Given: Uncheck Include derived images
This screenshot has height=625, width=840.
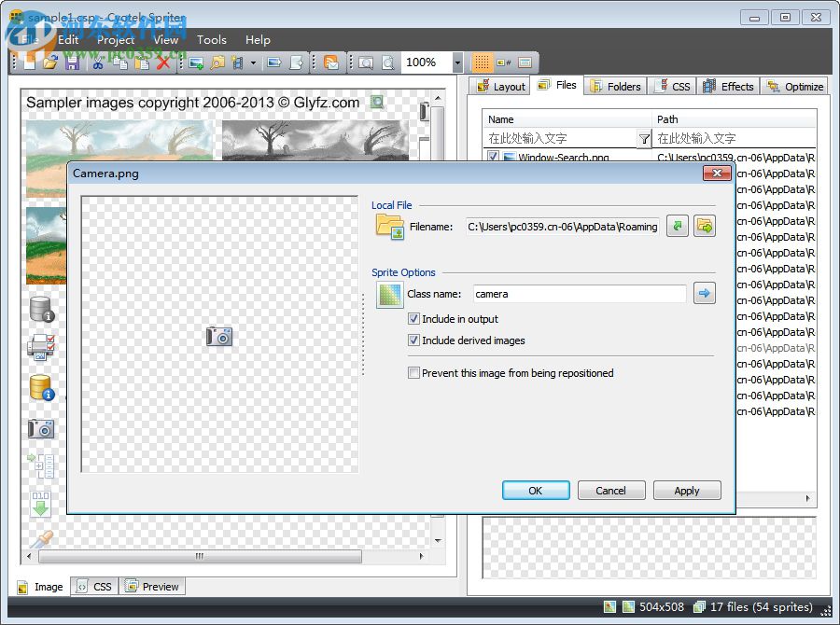Looking at the screenshot, I should pos(413,340).
